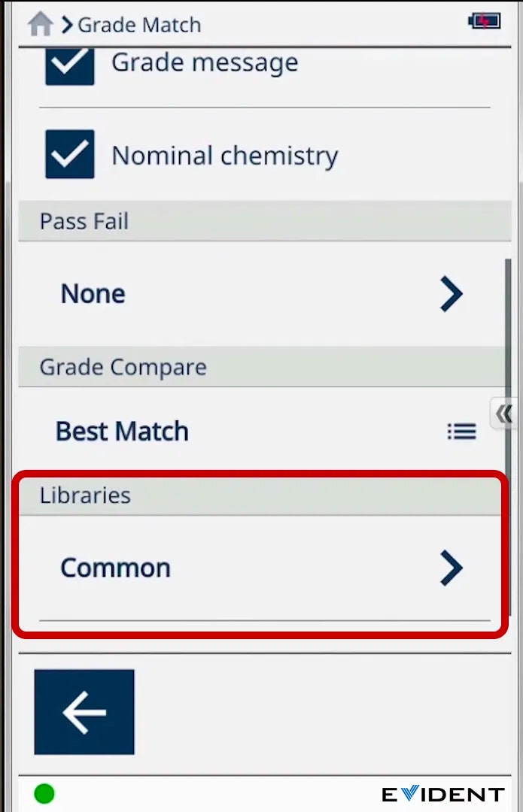Screen dimensions: 523x812
Task: Uncheck the Nominal chemistry checkbox
Action: (x=70, y=154)
